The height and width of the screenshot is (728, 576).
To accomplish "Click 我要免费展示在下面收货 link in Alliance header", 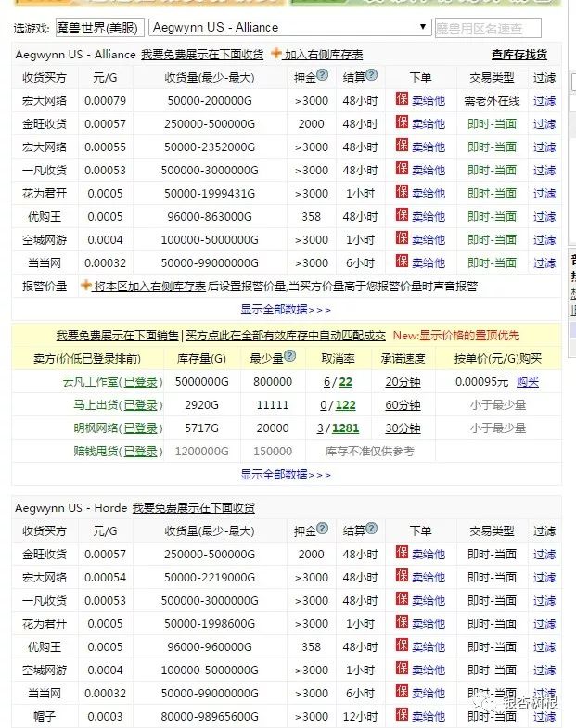I will pyautogui.click(x=202, y=55).
